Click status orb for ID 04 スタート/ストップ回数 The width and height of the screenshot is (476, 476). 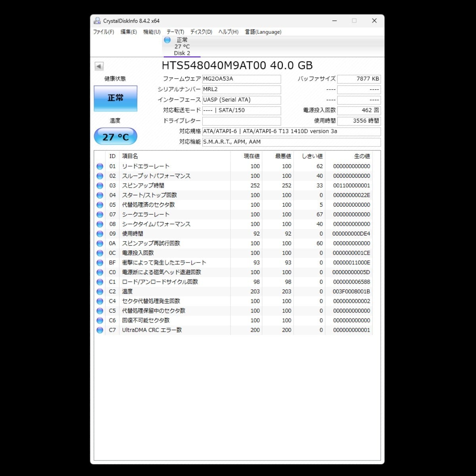point(100,195)
